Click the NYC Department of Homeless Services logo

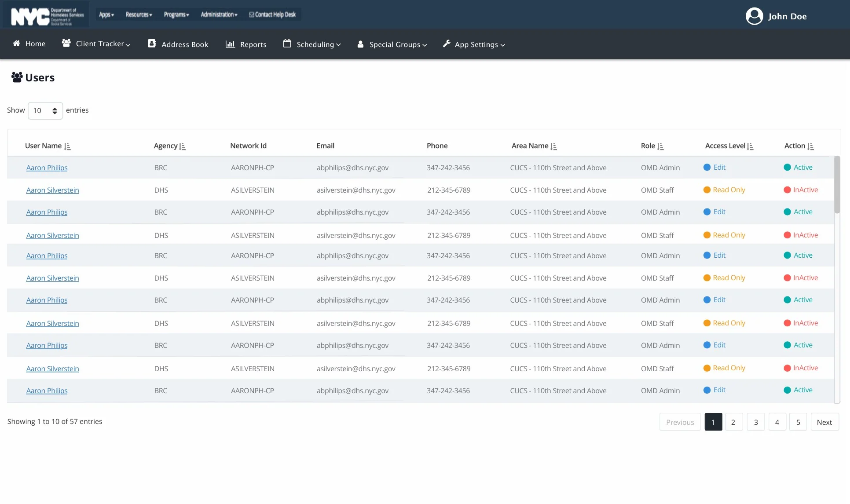(x=47, y=16)
